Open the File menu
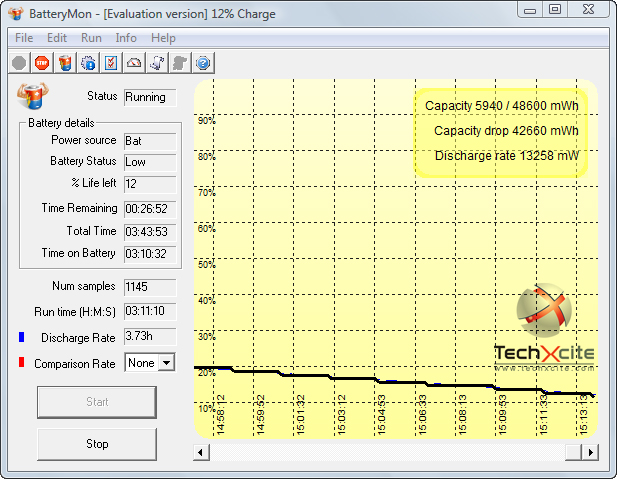 [24, 38]
